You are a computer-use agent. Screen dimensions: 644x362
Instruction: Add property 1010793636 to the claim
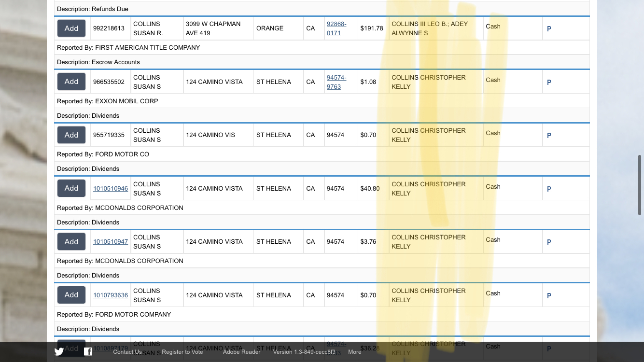coord(71,295)
